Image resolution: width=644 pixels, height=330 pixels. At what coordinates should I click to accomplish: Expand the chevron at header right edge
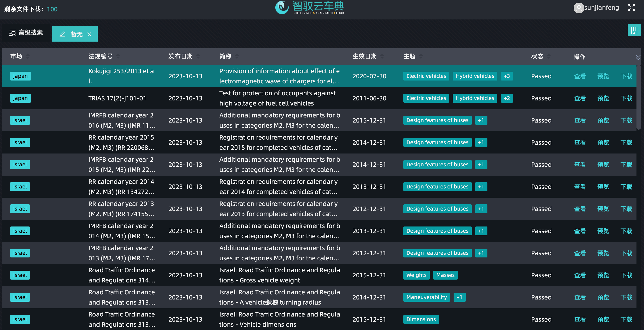[638, 58]
